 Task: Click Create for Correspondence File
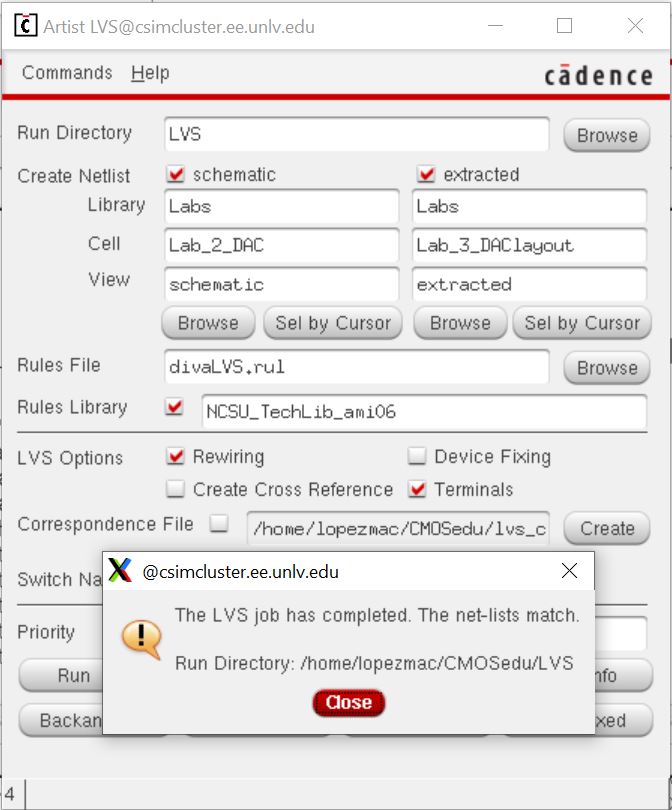607,528
